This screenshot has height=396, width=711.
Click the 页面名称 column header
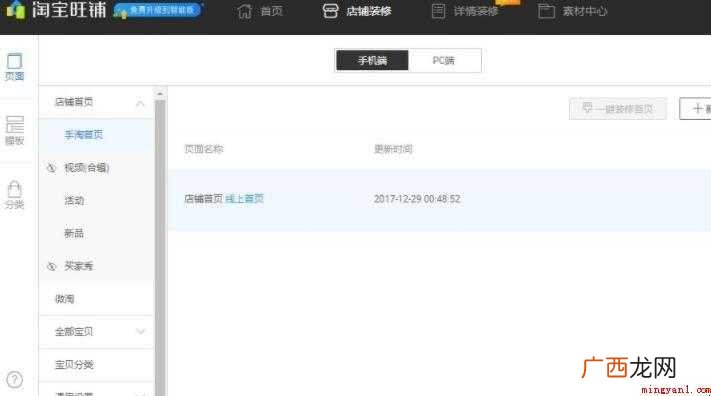[x=204, y=149]
